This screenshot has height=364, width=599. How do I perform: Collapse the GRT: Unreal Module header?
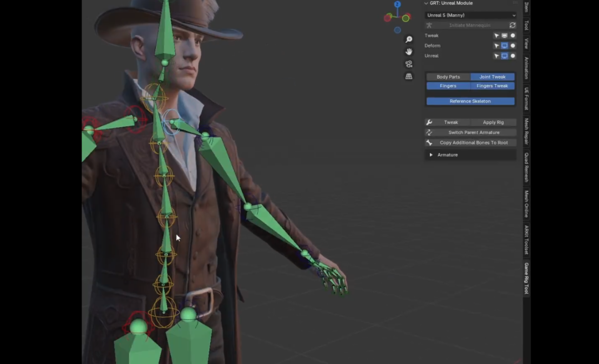point(427,3)
